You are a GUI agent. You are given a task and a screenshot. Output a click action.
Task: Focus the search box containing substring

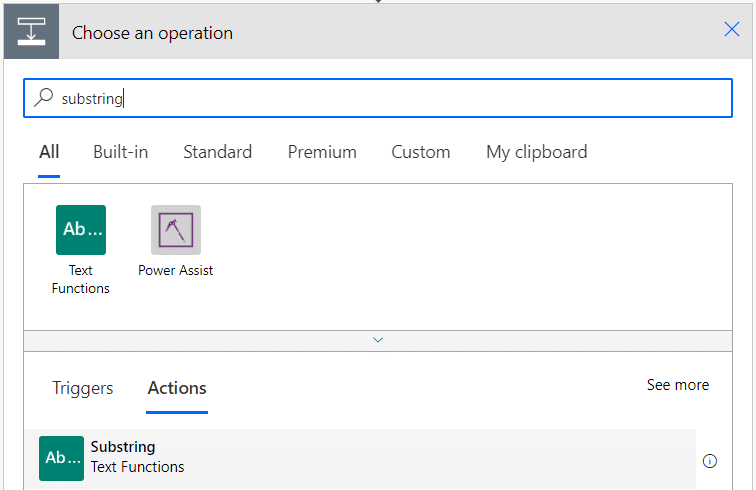pos(378,98)
